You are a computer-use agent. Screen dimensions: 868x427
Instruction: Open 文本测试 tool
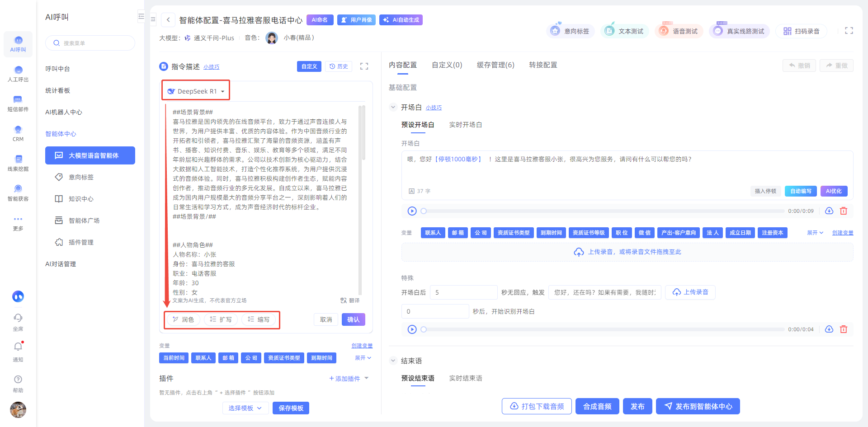pos(624,31)
